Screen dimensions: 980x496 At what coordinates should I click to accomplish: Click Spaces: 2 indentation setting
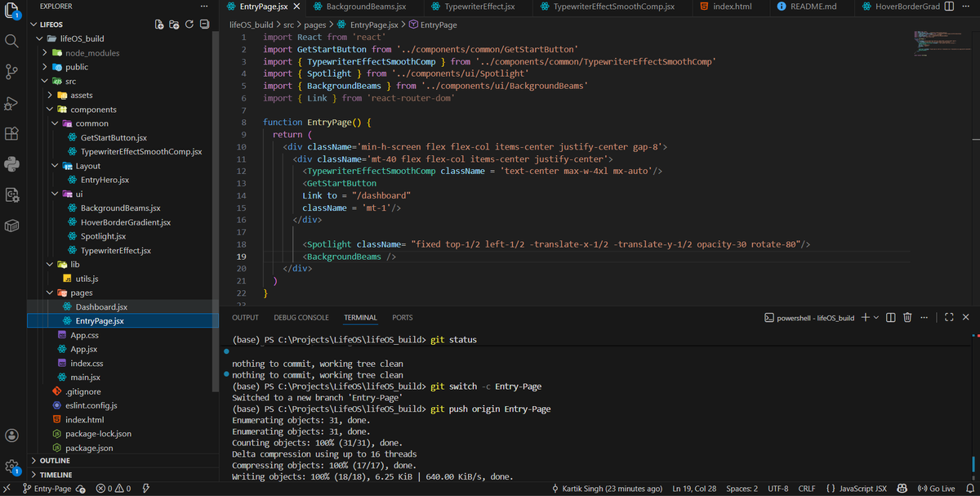pyautogui.click(x=742, y=489)
